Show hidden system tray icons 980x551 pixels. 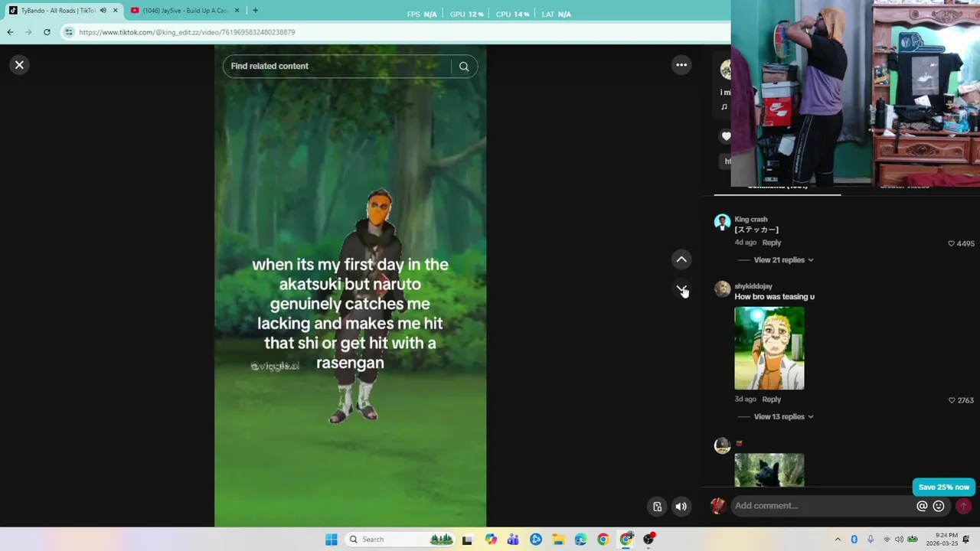point(838,540)
